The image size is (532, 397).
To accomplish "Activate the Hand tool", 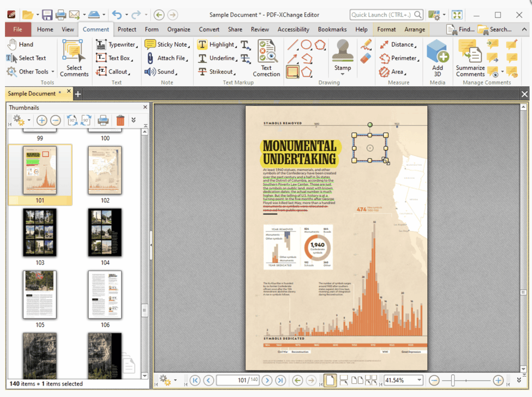I will [x=20, y=45].
